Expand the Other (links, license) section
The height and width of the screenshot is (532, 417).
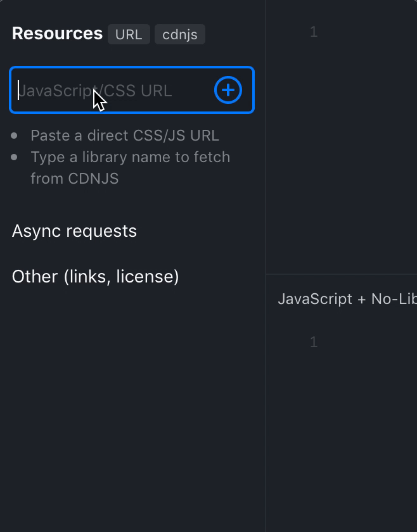pyautogui.click(x=96, y=277)
